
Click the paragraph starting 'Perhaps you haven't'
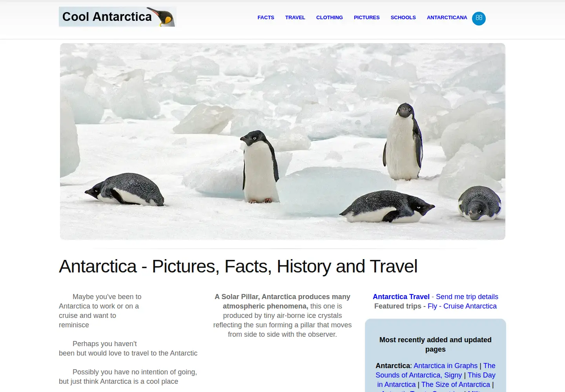128,348
